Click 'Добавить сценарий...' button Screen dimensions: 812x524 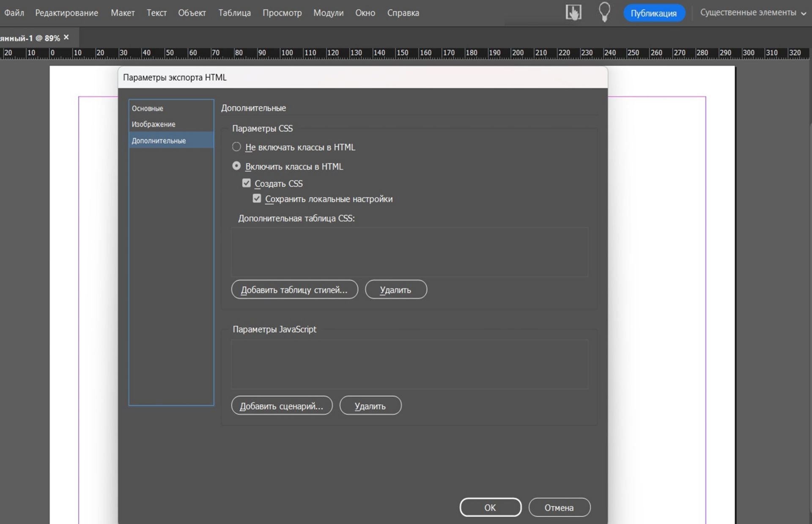pos(282,406)
